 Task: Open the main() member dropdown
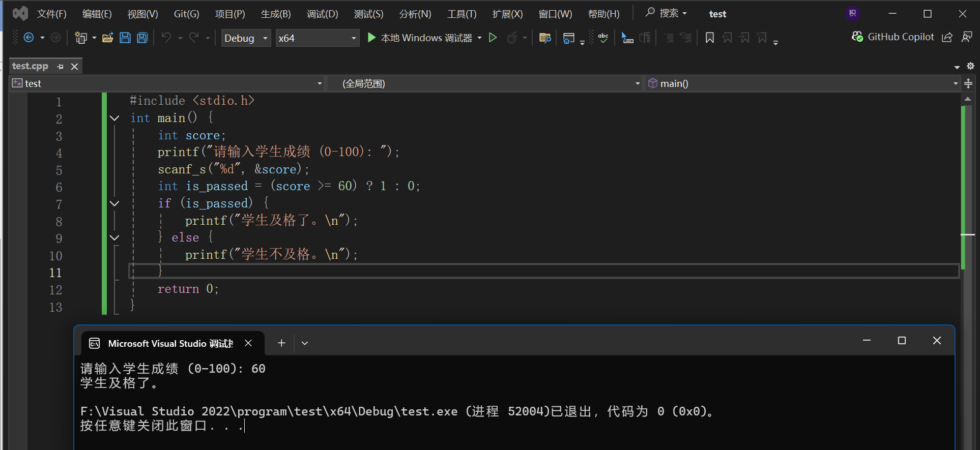pyautogui.click(x=803, y=83)
